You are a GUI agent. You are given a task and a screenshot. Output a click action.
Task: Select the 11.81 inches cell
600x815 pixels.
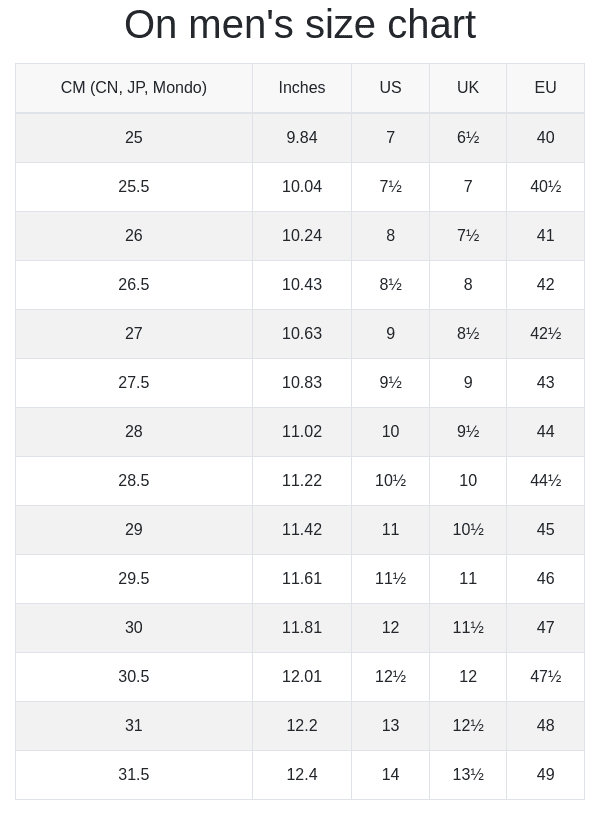click(302, 628)
